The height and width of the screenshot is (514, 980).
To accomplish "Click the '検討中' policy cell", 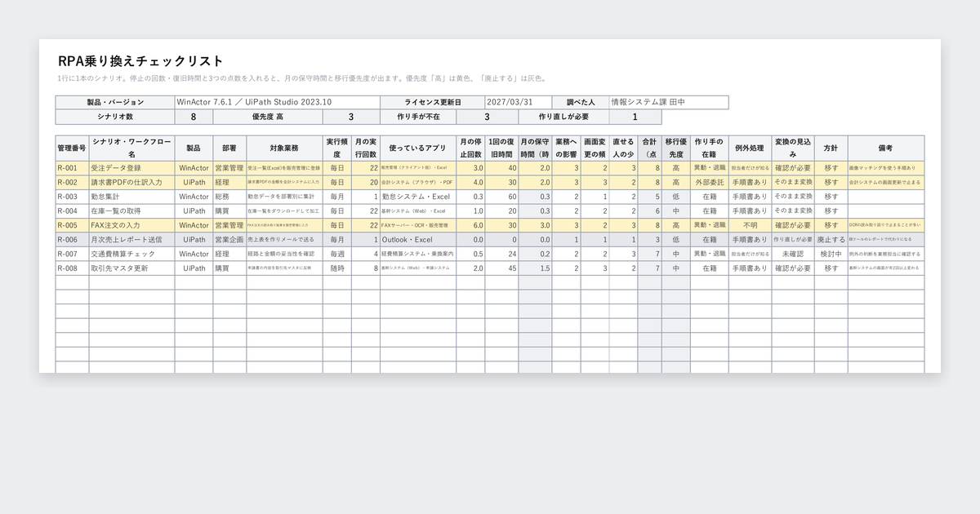I will (x=831, y=254).
